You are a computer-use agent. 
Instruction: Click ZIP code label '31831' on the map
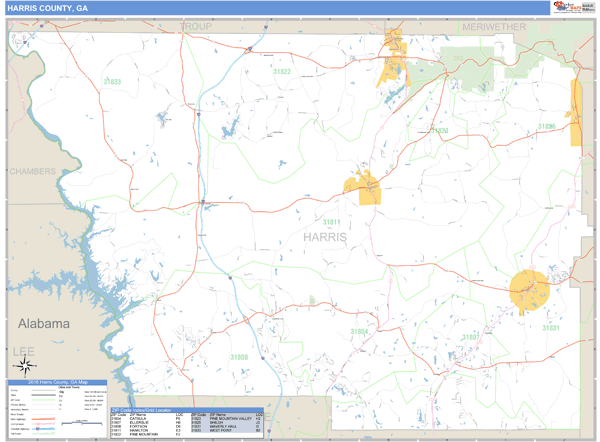(551, 328)
